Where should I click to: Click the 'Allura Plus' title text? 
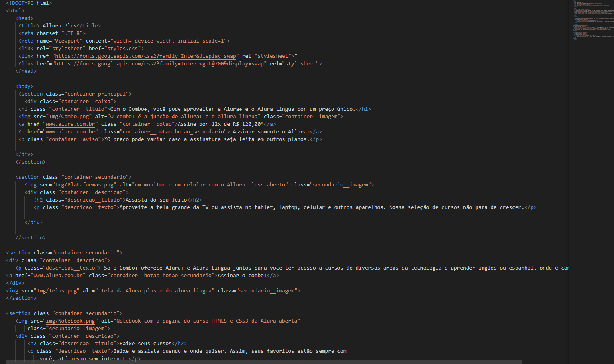59,26
